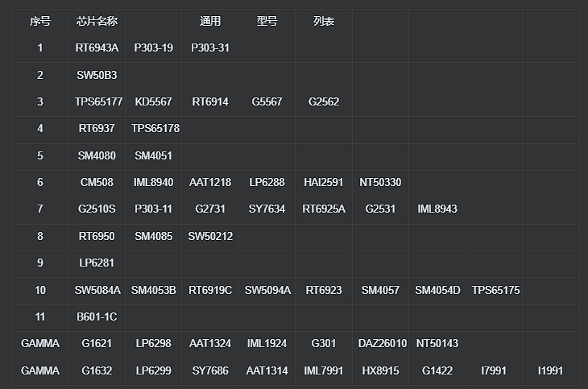Select the 序号 header cell
This screenshot has height=389, width=588.
coord(40,22)
